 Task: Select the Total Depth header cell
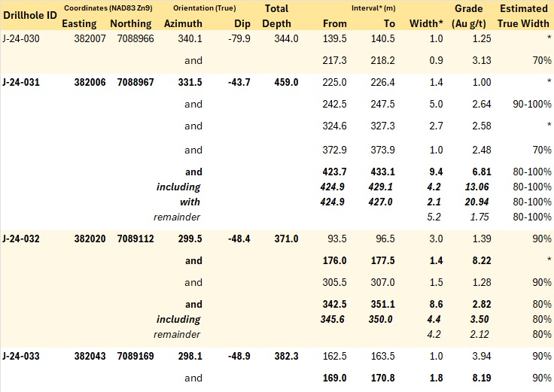pos(277,16)
